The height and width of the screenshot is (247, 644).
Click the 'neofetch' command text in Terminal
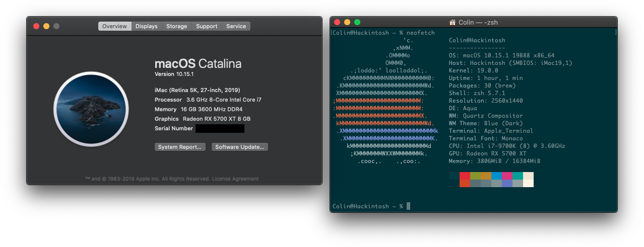pyautogui.click(x=420, y=33)
